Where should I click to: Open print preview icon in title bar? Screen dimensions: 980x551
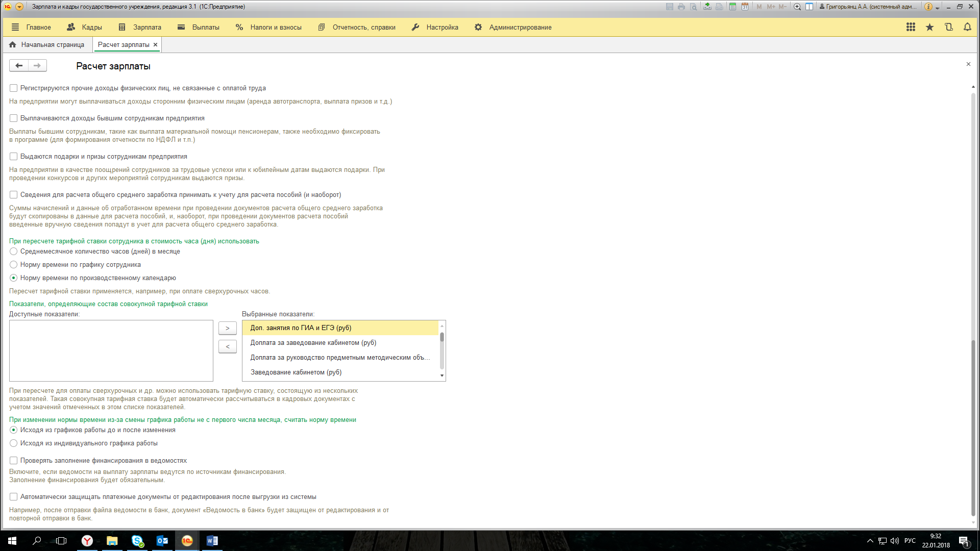click(693, 7)
